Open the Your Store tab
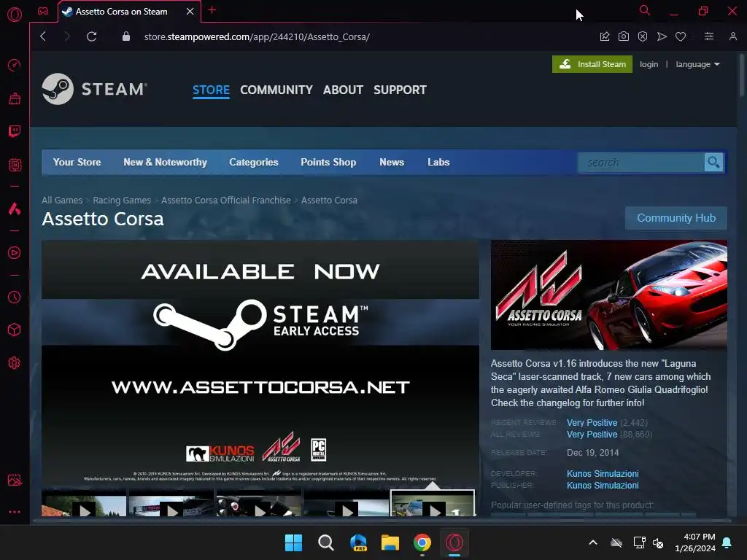The height and width of the screenshot is (560, 747). (x=77, y=163)
